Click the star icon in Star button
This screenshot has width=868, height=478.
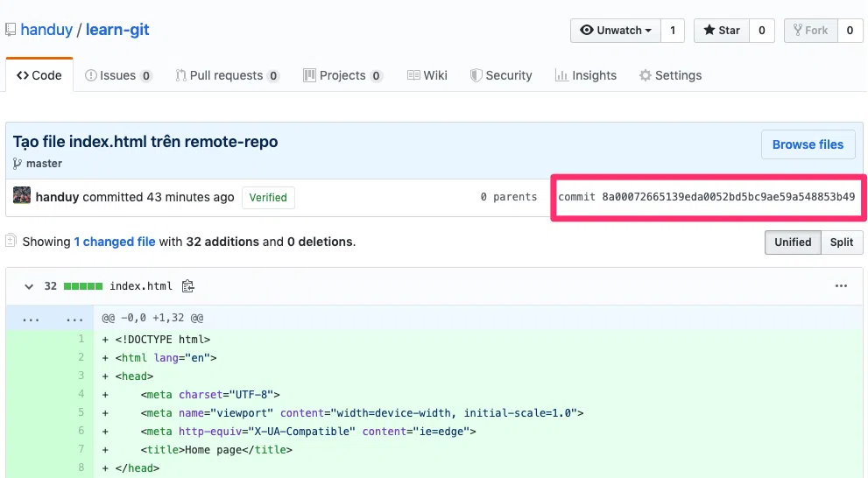pyautogui.click(x=709, y=30)
